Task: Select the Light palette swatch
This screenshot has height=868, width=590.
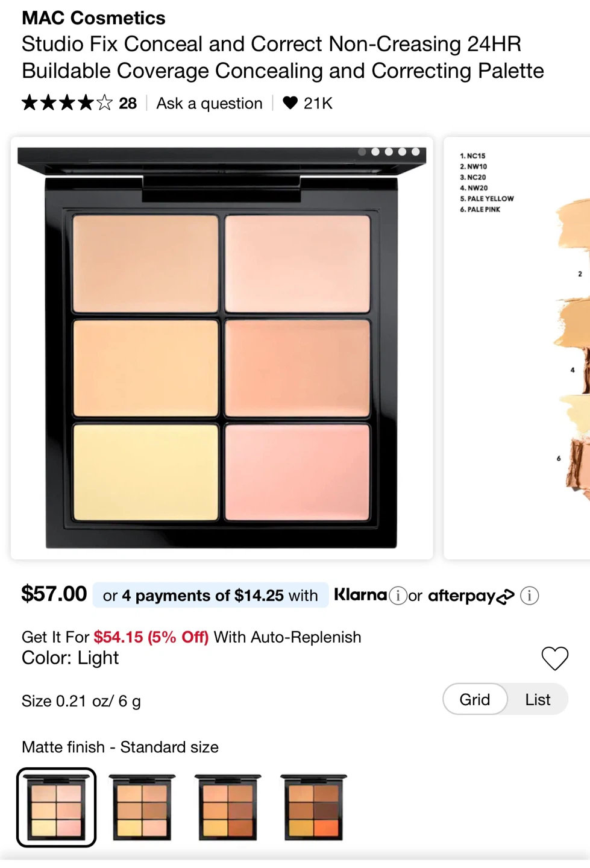Action: (x=56, y=807)
